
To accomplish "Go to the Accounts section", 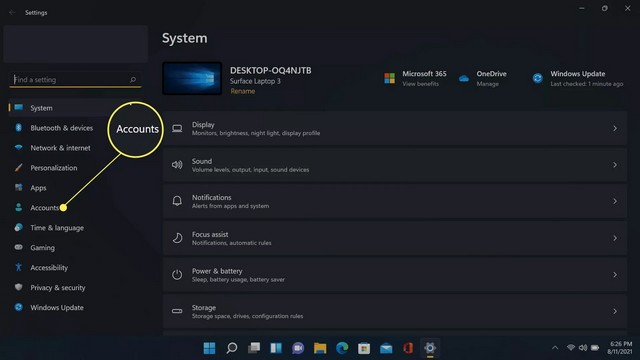I will 44,208.
